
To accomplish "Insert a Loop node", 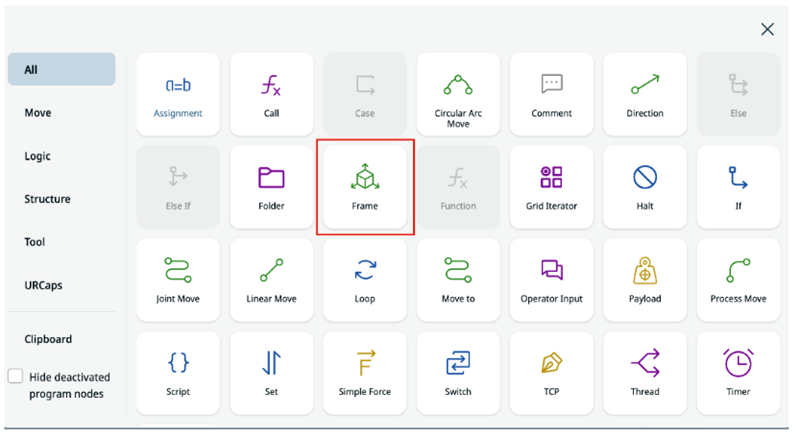I will click(365, 279).
